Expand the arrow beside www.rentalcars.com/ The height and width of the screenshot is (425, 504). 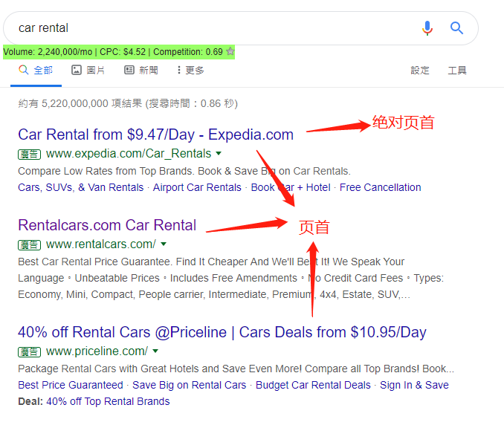coord(164,244)
